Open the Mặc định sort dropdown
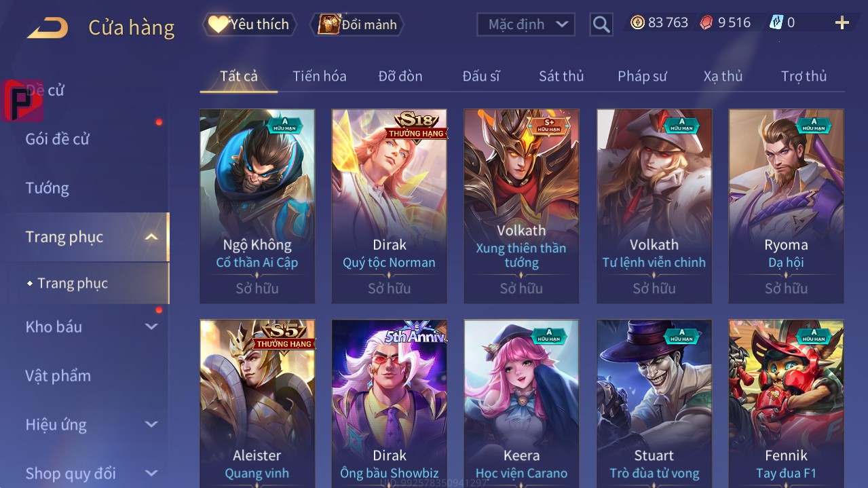This screenshot has width=868, height=488. [526, 24]
